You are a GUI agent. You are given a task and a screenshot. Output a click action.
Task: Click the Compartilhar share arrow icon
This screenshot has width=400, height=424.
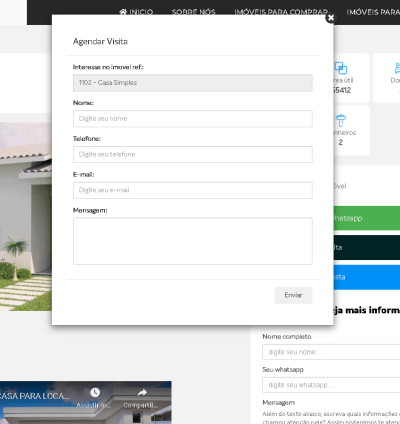[142, 393]
